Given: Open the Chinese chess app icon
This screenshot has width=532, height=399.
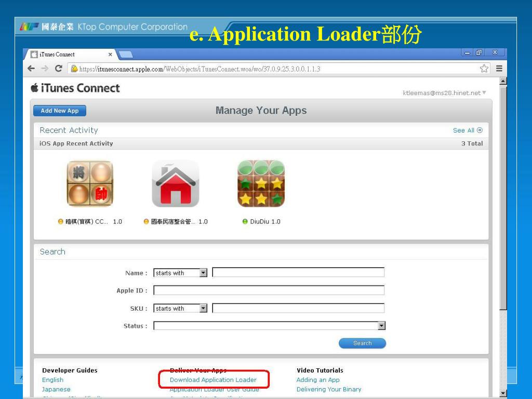Looking at the screenshot, I should coord(90,183).
